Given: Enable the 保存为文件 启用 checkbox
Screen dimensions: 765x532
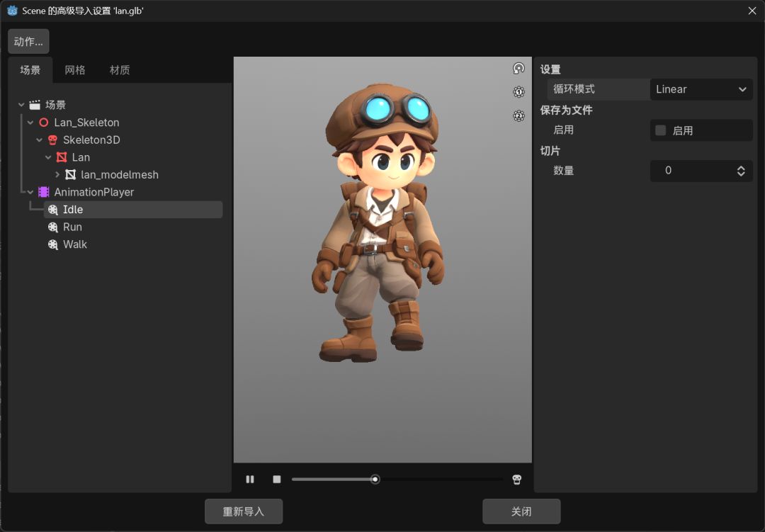Looking at the screenshot, I should (661, 130).
